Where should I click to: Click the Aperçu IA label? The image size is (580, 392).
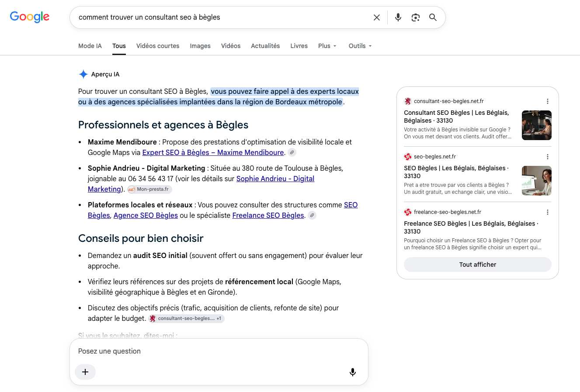[x=105, y=74]
